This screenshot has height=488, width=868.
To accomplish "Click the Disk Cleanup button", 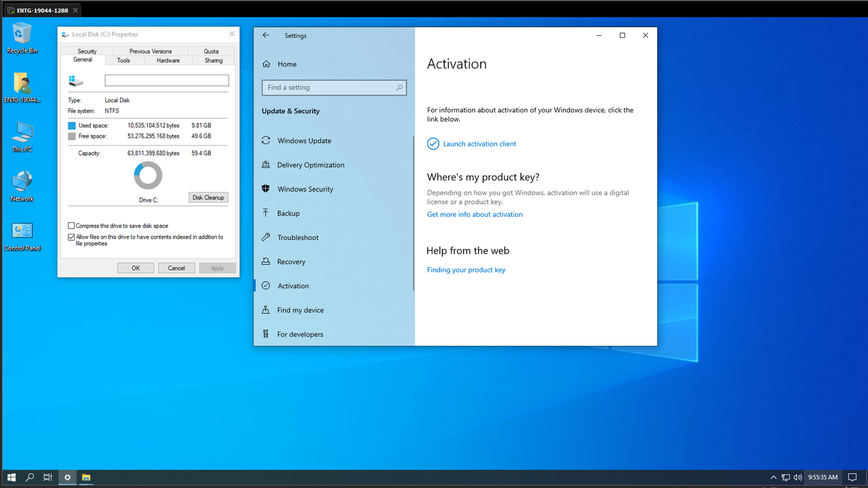I will tap(208, 197).
